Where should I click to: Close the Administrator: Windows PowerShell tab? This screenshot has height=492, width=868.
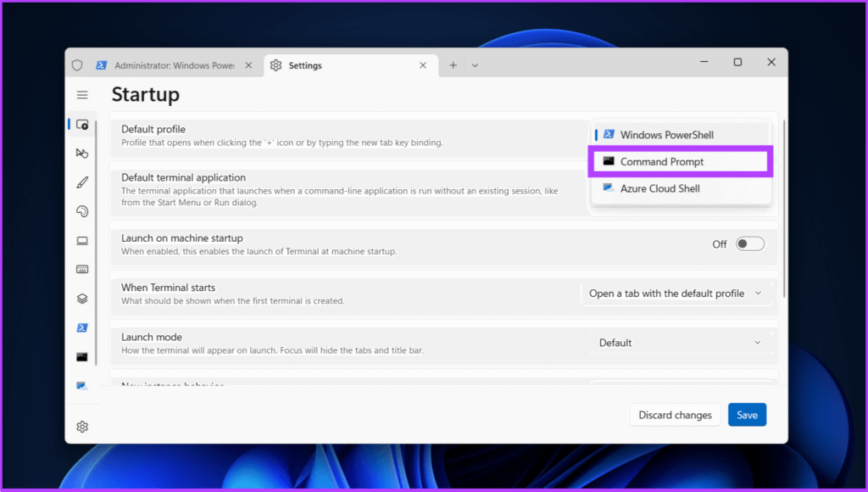click(248, 65)
